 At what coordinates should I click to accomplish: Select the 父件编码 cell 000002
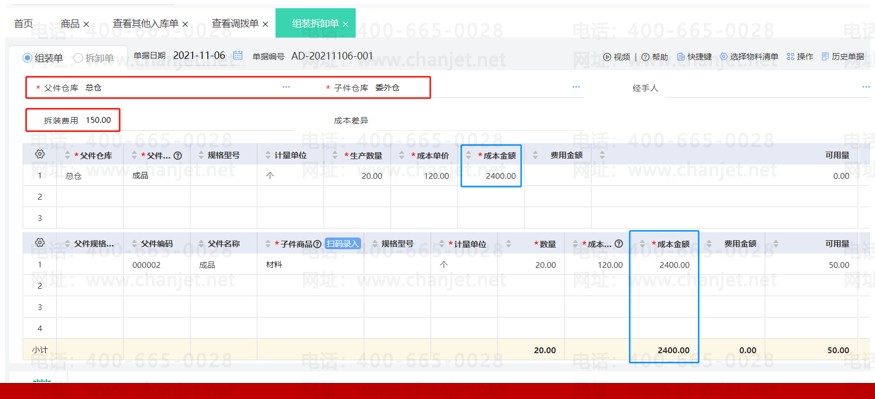157,265
